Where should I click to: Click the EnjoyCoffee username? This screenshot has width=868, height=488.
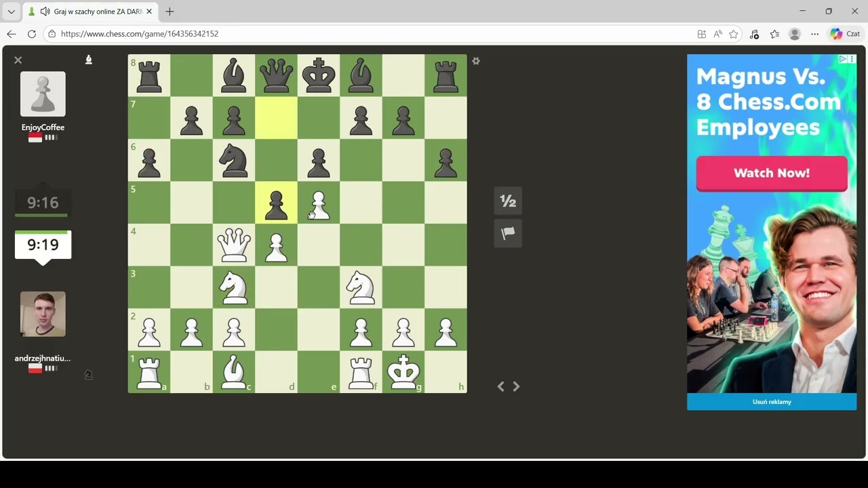[43, 127]
